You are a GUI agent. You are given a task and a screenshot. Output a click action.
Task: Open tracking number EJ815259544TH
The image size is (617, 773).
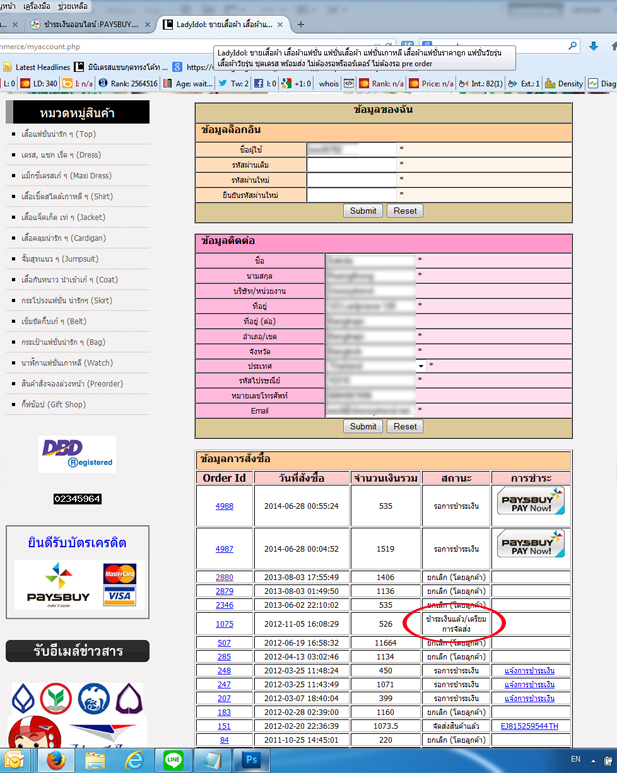[x=529, y=726]
